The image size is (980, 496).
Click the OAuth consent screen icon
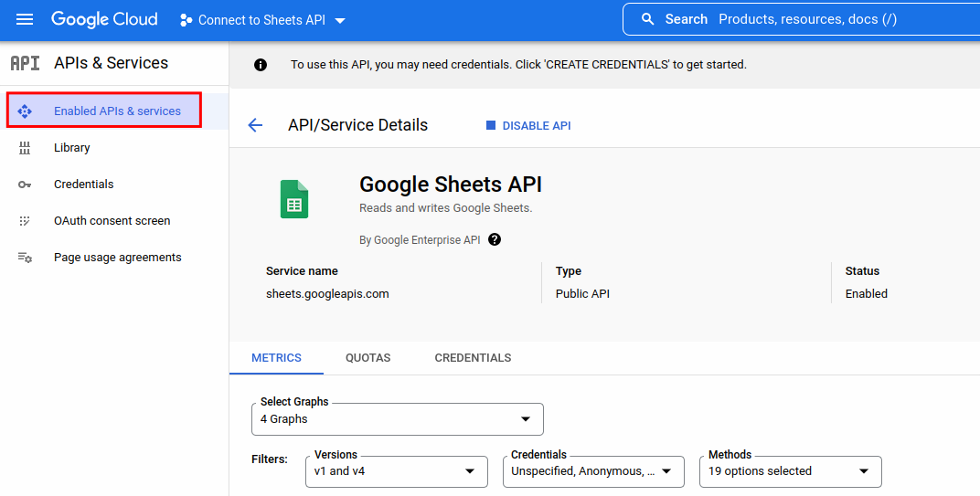click(25, 220)
